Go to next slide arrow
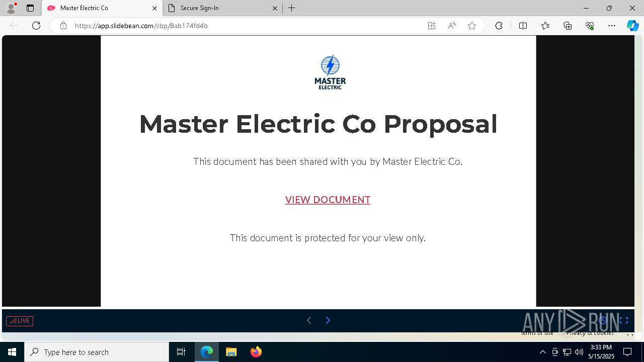 point(328,320)
